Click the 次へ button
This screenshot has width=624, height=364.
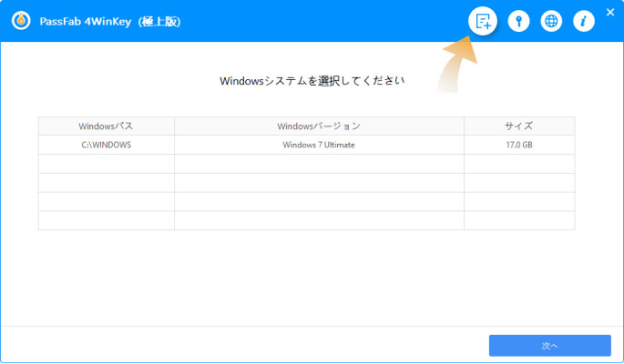[550, 346]
